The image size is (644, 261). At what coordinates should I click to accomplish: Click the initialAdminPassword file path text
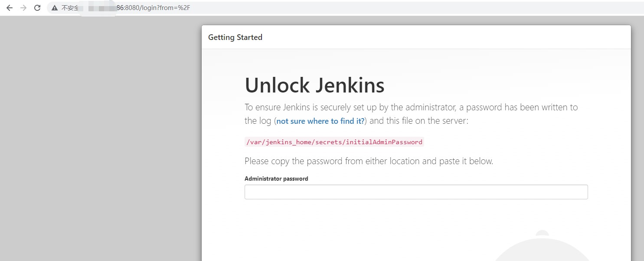coord(333,142)
